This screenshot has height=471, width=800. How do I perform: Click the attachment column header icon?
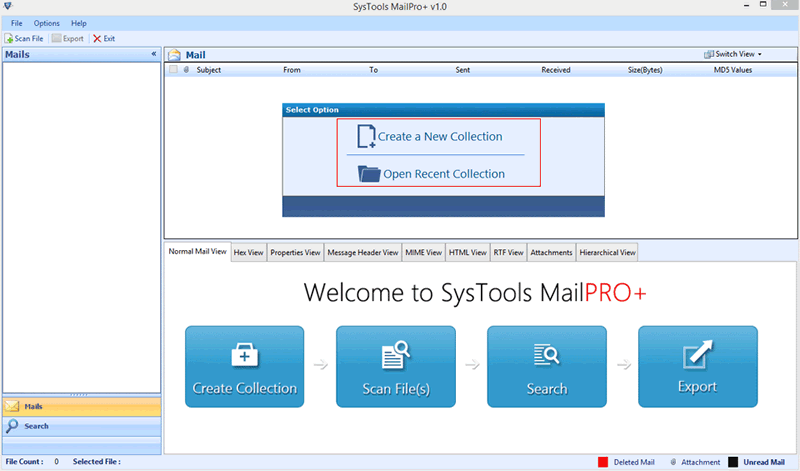tap(186, 69)
